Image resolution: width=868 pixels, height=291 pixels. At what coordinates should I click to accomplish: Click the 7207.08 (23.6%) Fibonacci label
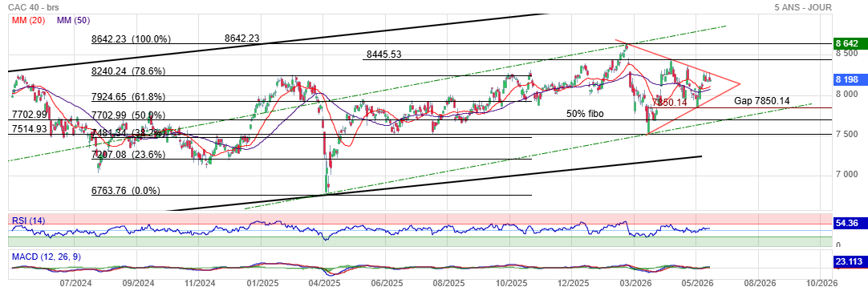pos(129,155)
